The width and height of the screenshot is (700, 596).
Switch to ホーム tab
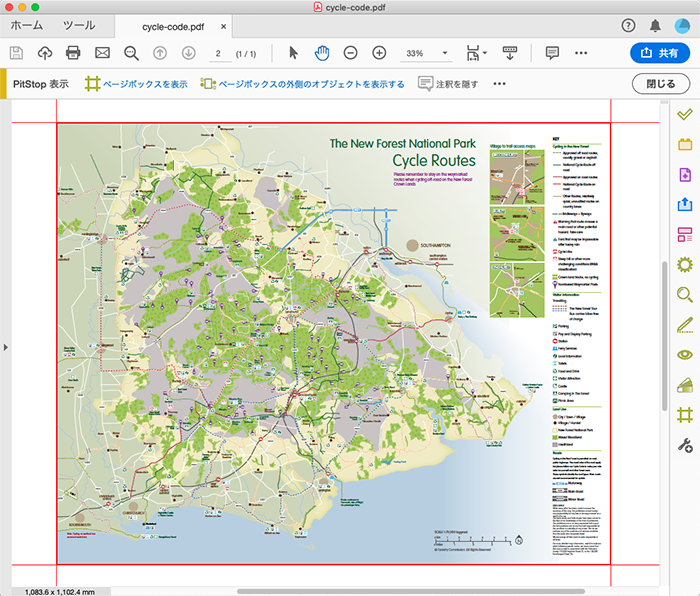(x=26, y=25)
